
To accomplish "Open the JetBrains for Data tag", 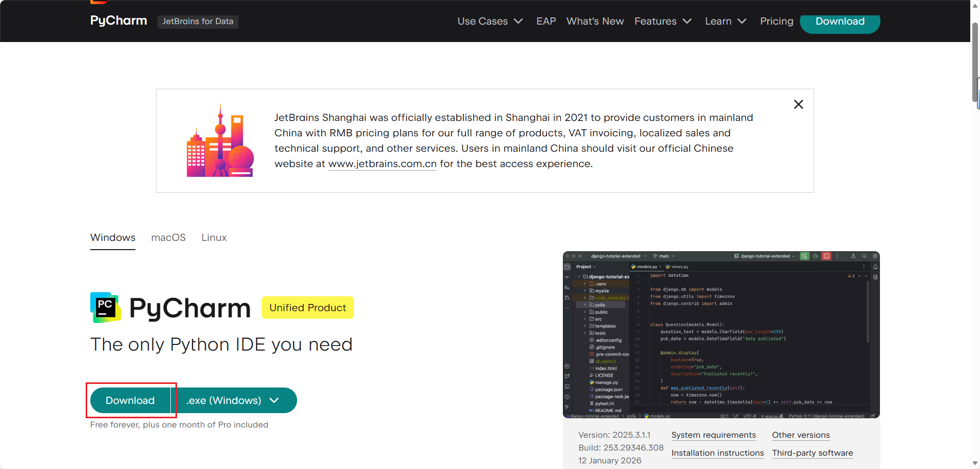I will [198, 21].
